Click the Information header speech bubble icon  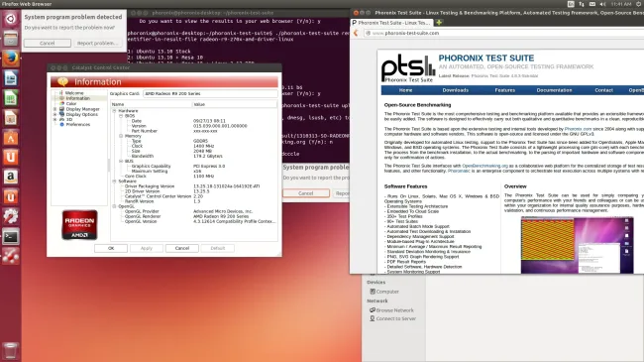pyautogui.click(x=62, y=81)
